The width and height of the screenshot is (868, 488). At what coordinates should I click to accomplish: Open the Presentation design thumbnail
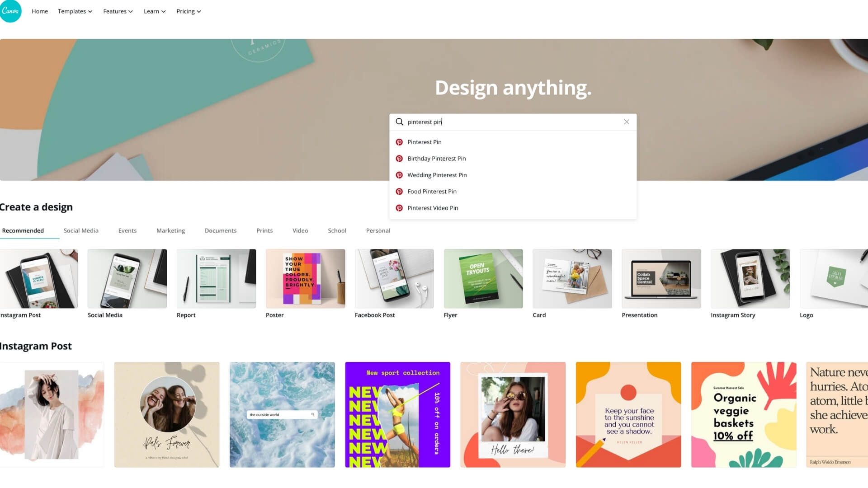(x=661, y=279)
